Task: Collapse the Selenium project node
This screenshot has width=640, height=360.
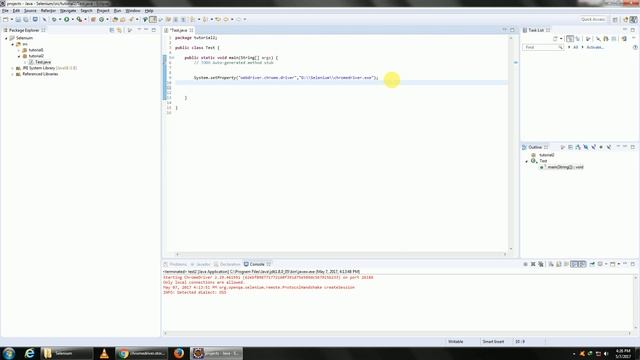Action: click(x=6, y=38)
